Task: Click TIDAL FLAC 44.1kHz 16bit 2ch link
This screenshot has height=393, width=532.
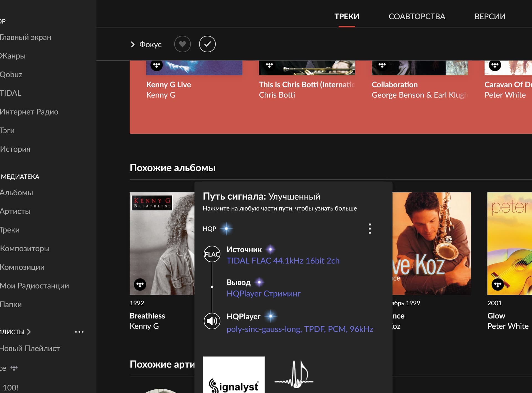Action: (283, 260)
